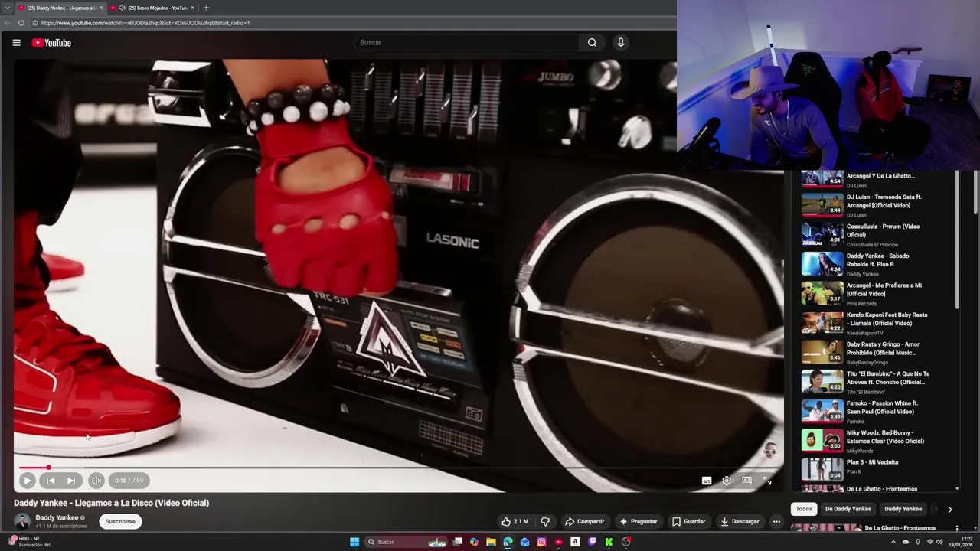Open Twitch from the taskbar
This screenshot has height=551, width=980.
point(592,542)
